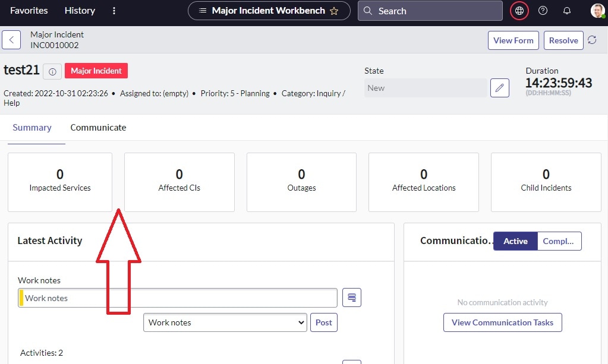Open the Affected CIs card
The height and width of the screenshot is (364, 608).
coord(179,182)
